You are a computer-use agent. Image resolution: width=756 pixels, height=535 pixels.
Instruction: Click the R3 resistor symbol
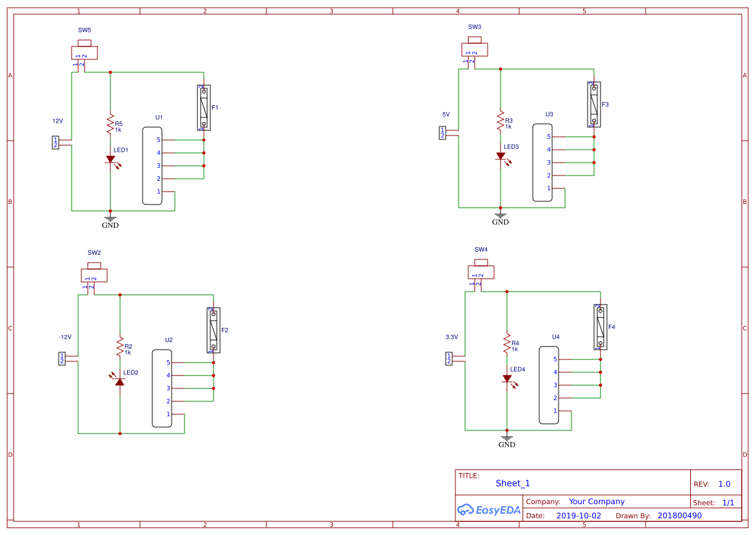[500, 120]
